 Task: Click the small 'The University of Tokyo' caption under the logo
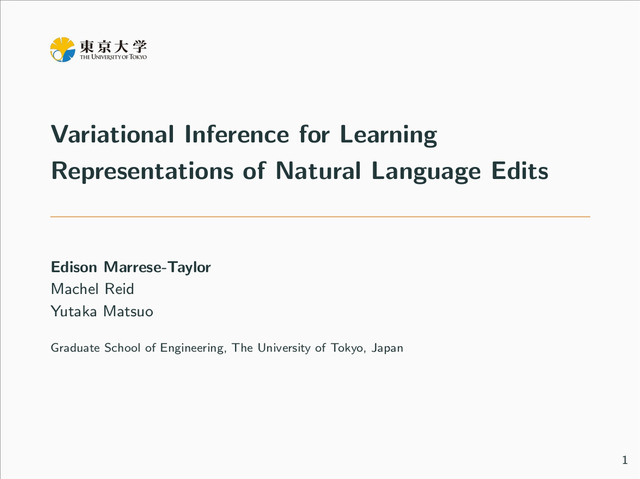pos(113,58)
